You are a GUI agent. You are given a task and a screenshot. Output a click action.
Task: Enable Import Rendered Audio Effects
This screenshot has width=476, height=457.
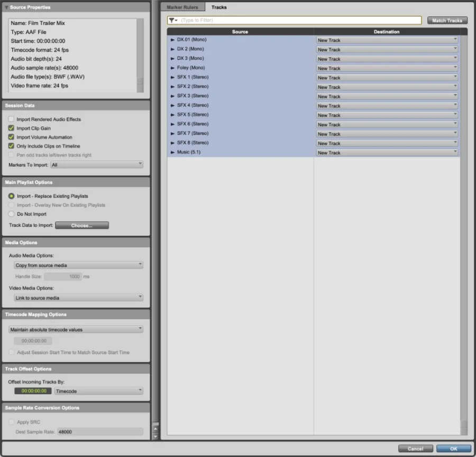click(11, 119)
